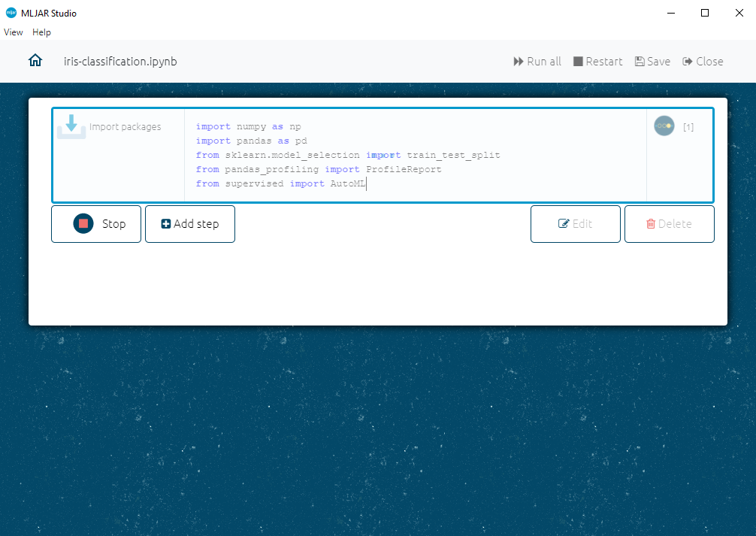Click the MLJAR Studio app logo

pyautogui.click(x=11, y=13)
